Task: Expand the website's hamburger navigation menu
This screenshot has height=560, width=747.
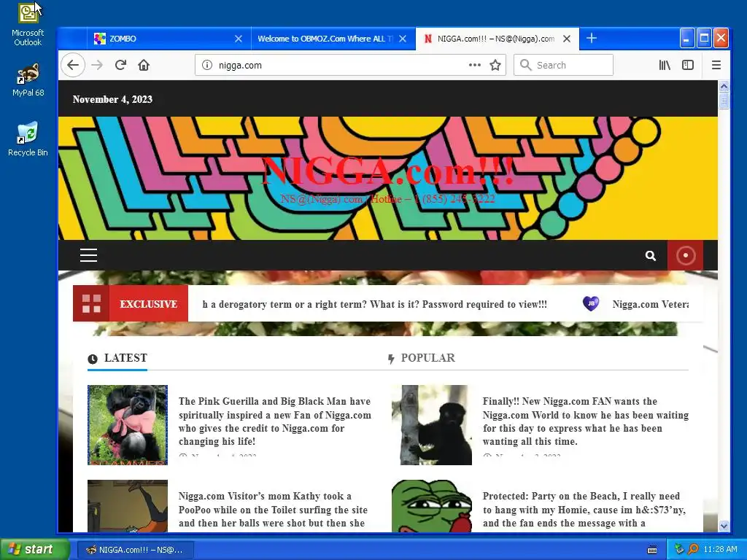Action: point(88,255)
